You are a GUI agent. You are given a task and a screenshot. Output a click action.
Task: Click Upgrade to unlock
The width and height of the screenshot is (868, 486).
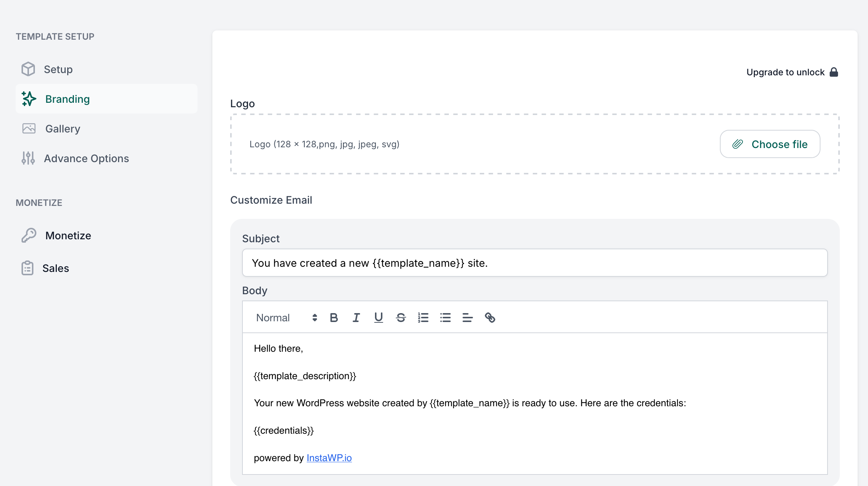(785, 72)
